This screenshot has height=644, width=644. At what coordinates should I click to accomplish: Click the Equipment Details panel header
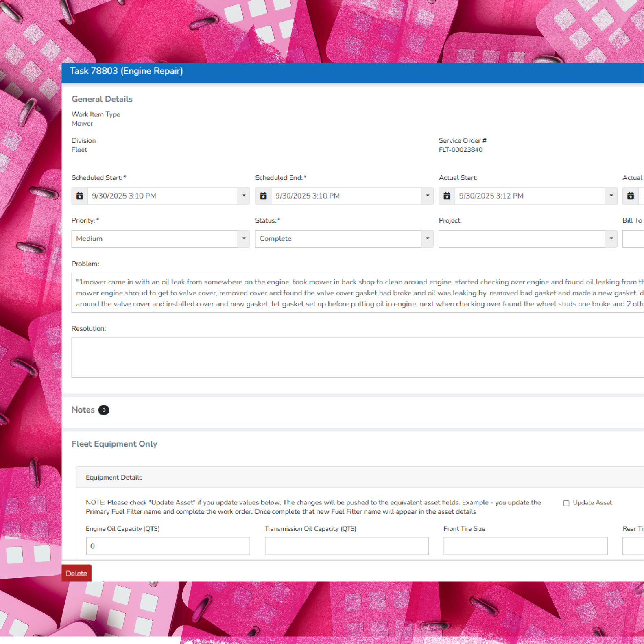[114, 477]
